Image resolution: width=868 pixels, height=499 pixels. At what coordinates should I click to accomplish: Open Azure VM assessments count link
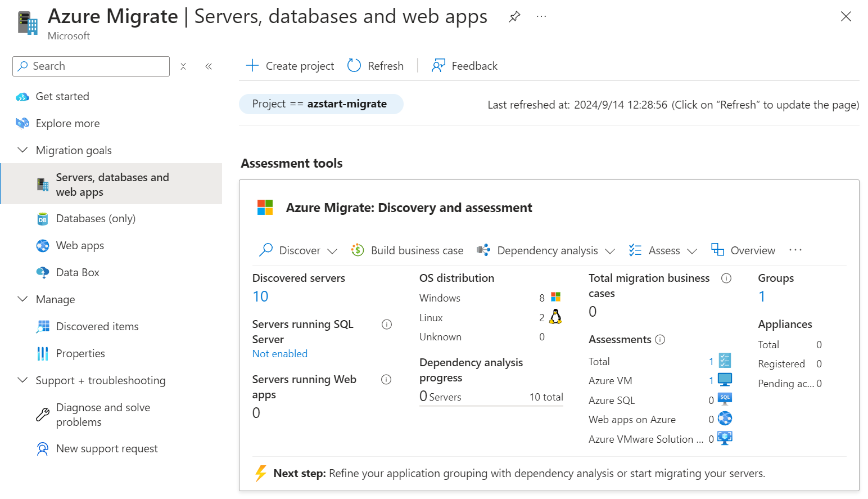pos(711,381)
